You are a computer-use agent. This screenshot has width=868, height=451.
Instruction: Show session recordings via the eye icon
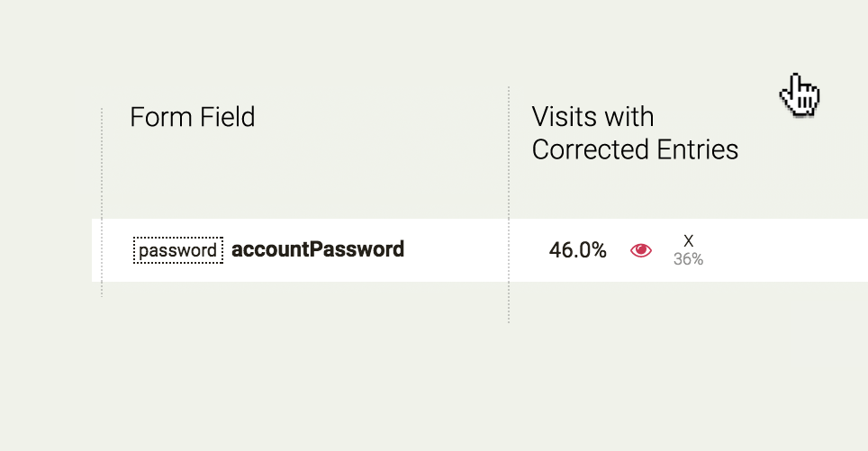[641, 250]
